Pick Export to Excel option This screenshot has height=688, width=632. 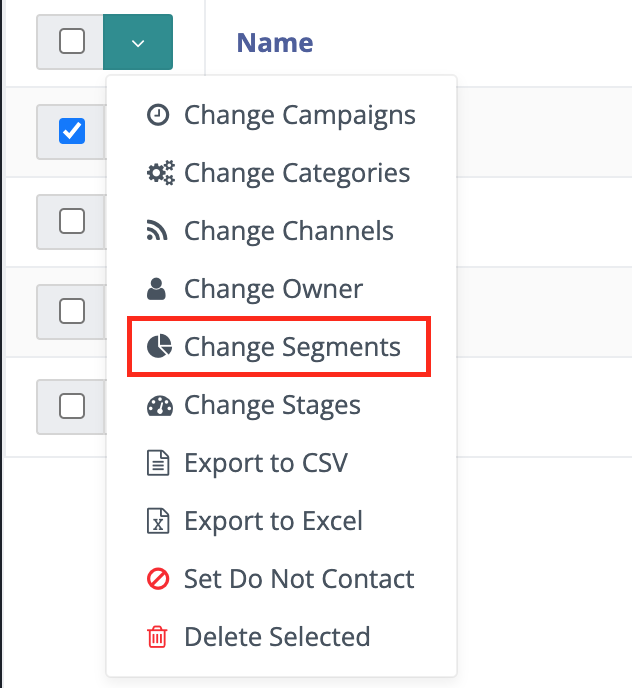click(273, 521)
